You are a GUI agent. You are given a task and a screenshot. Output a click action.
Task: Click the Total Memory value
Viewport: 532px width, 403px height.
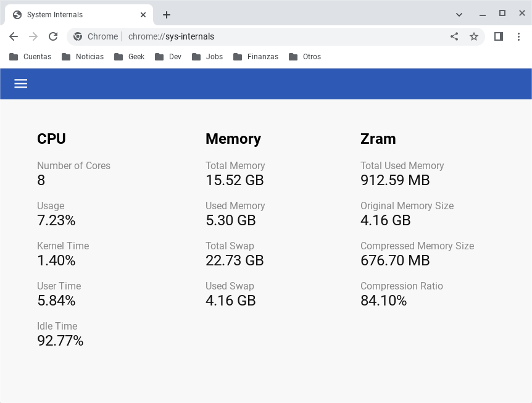coord(235,180)
